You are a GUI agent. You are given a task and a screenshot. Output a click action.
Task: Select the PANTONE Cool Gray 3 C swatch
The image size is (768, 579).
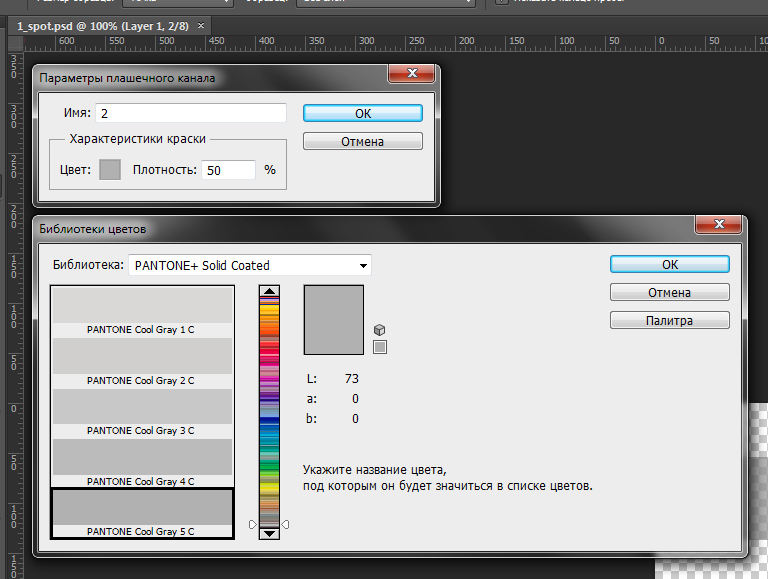pos(142,412)
